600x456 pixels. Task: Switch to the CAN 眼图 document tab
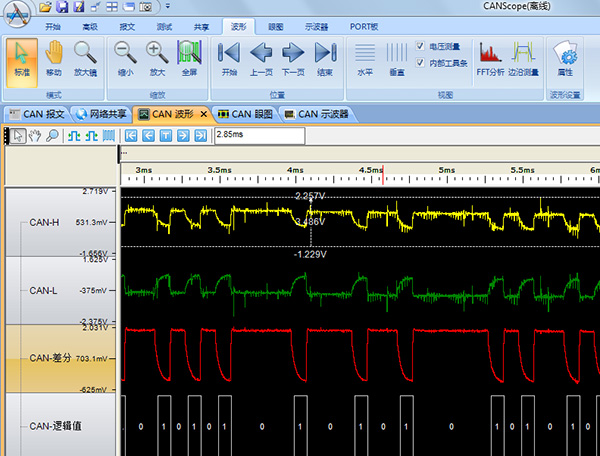pos(246,114)
